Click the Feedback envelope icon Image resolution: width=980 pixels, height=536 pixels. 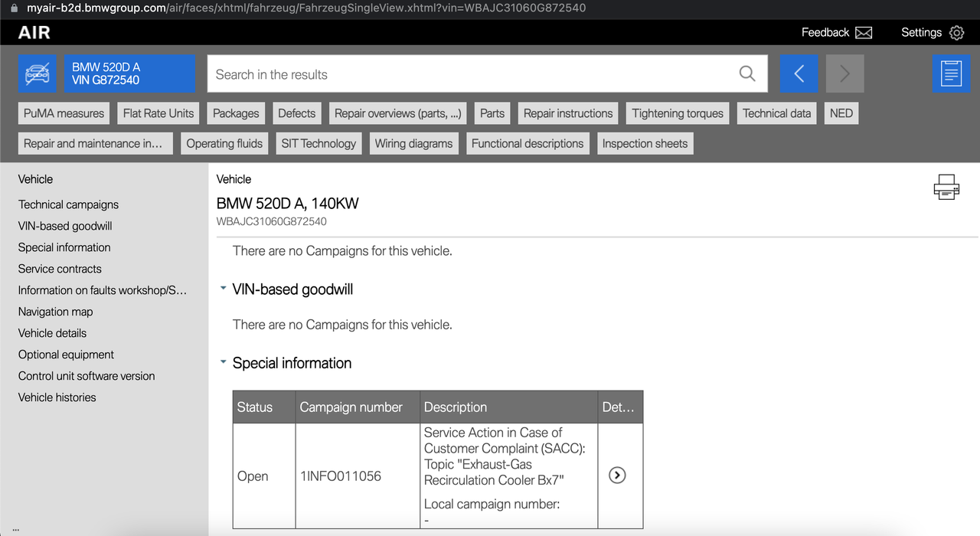coord(864,33)
